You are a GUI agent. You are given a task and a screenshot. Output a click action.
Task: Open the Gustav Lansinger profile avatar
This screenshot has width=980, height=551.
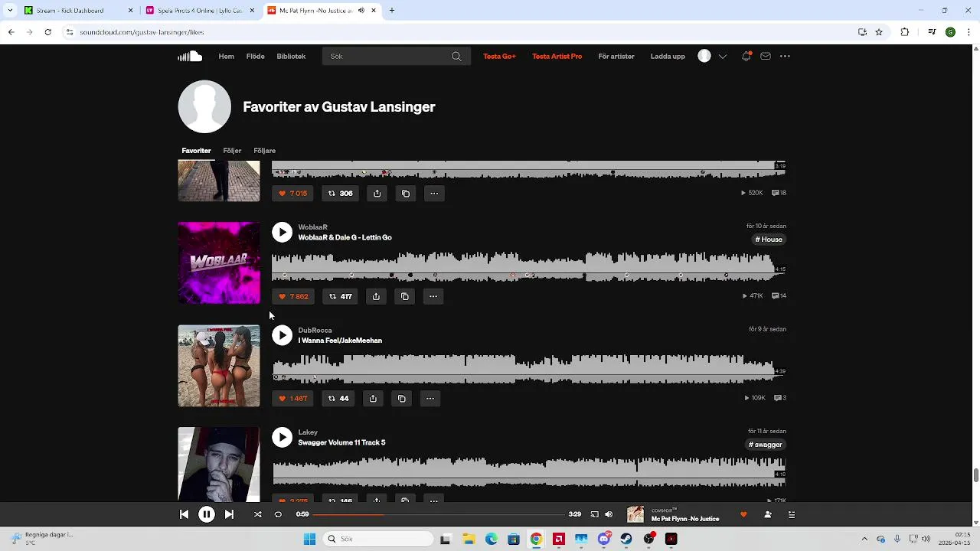[x=204, y=106]
